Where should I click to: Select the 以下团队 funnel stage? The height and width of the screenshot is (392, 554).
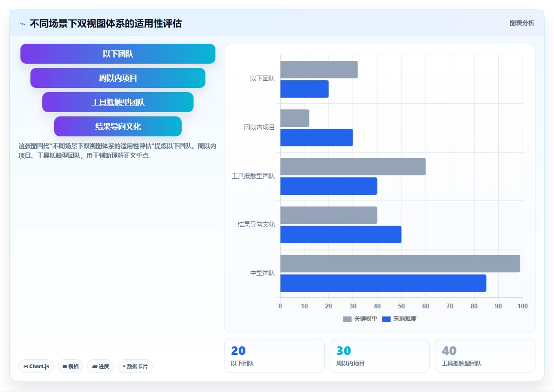click(x=117, y=54)
